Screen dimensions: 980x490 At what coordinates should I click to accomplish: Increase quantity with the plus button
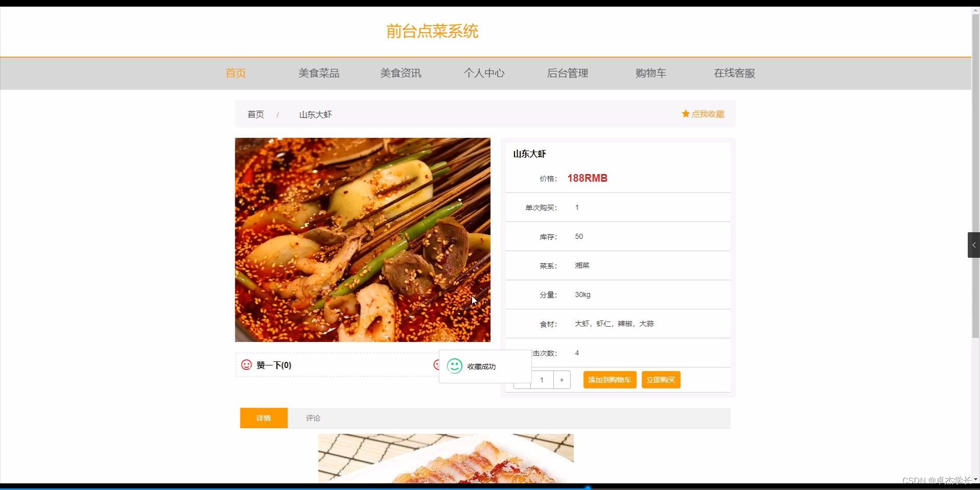click(x=562, y=380)
